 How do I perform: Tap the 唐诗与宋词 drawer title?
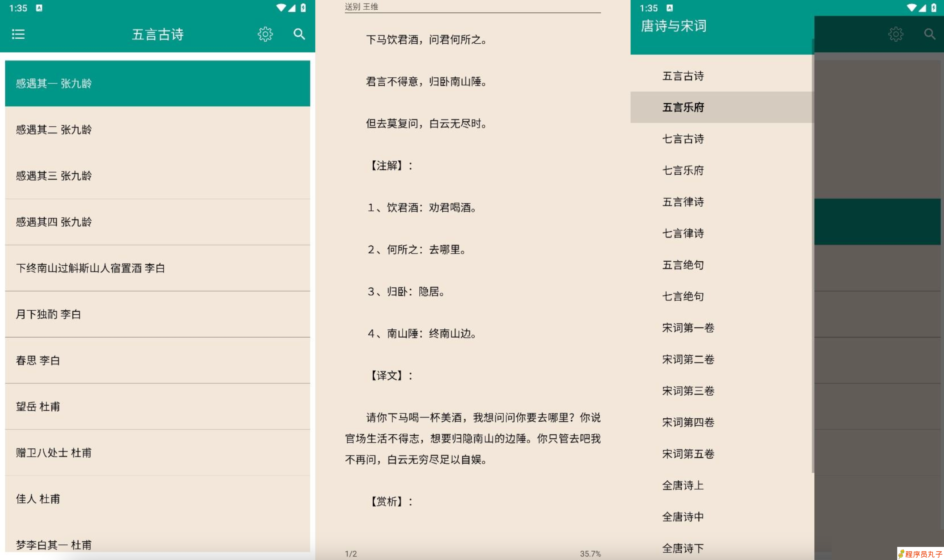pyautogui.click(x=673, y=26)
